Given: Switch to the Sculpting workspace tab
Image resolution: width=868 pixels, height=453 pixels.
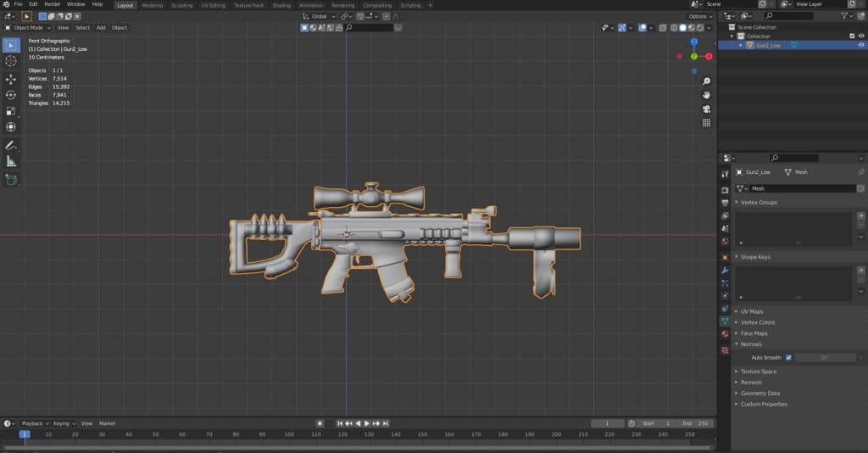Looking at the screenshot, I should point(181,5).
